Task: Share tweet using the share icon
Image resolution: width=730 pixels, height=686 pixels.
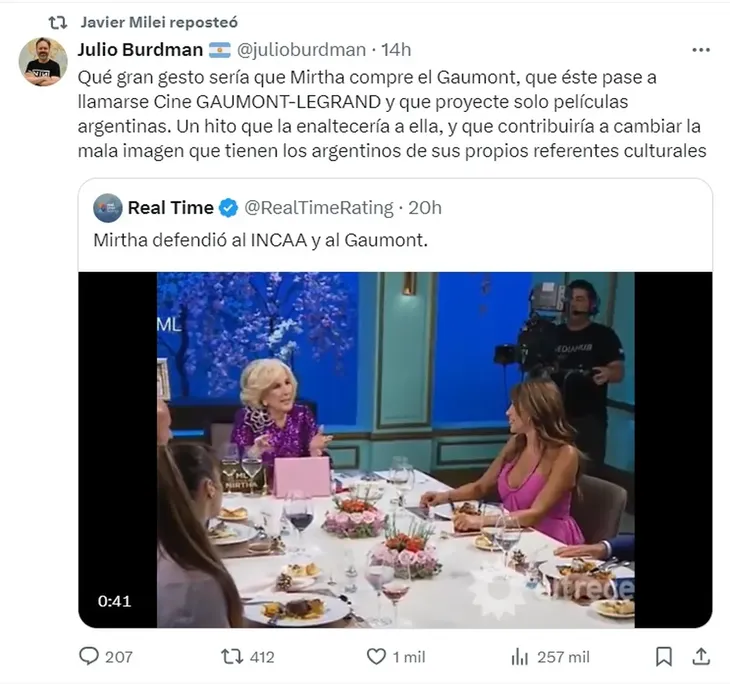Action: click(701, 656)
